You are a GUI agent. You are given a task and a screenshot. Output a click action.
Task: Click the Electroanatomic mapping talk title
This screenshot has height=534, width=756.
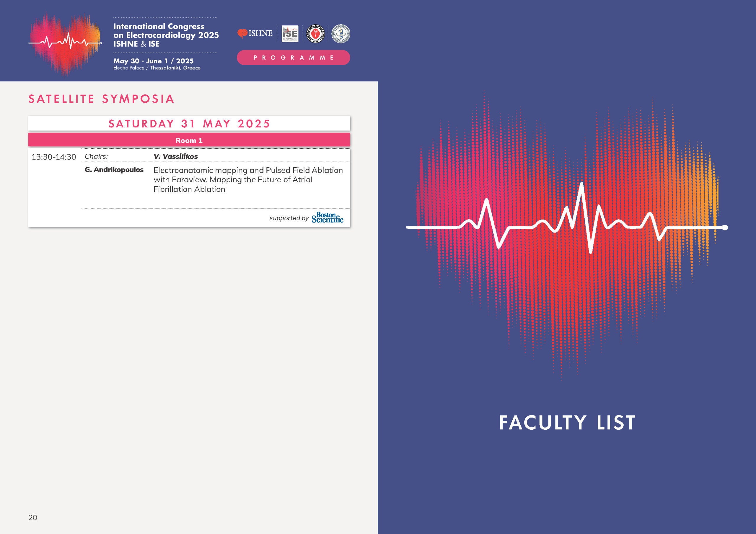point(247,180)
